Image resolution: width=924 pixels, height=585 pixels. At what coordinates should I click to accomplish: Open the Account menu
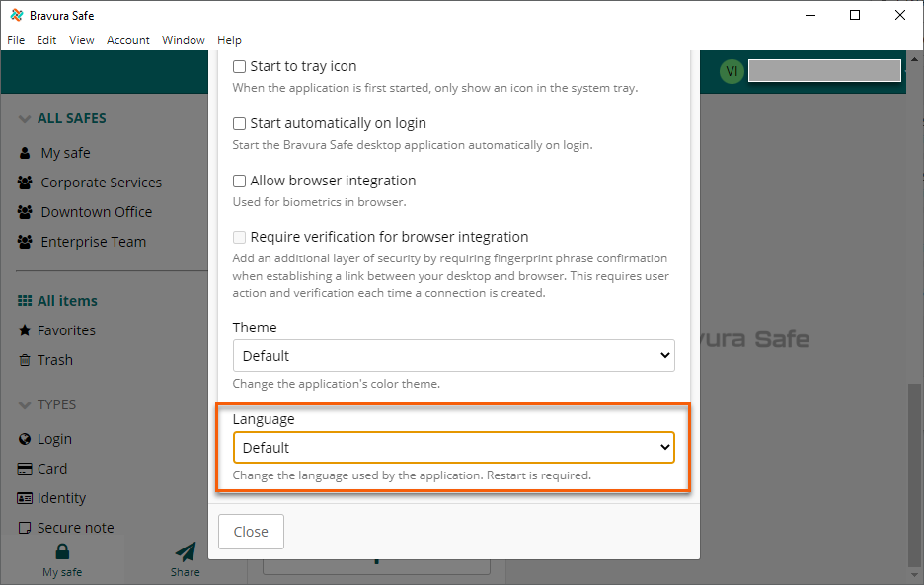128,40
